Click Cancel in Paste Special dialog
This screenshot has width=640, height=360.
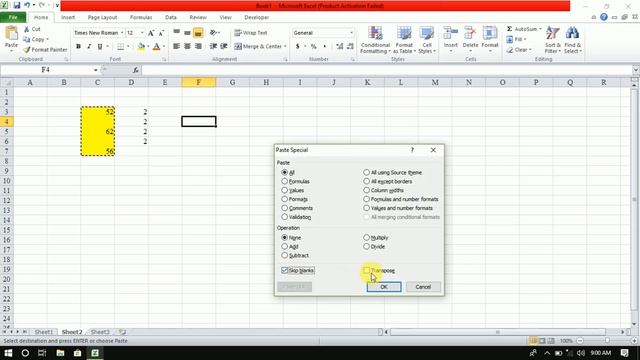tap(423, 287)
